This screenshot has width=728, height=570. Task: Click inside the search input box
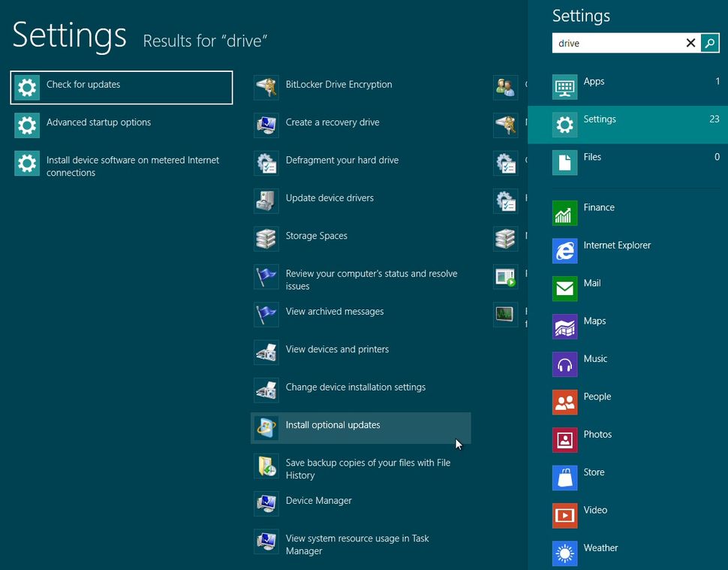(x=623, y=43)
